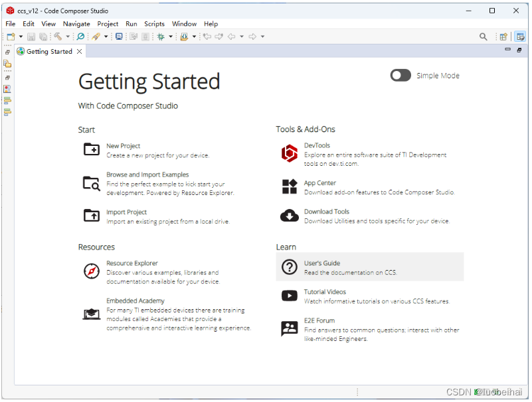Screen dimensions: 532x402
Task: Open the Resource Explorer link
Action: pos(132,263)
